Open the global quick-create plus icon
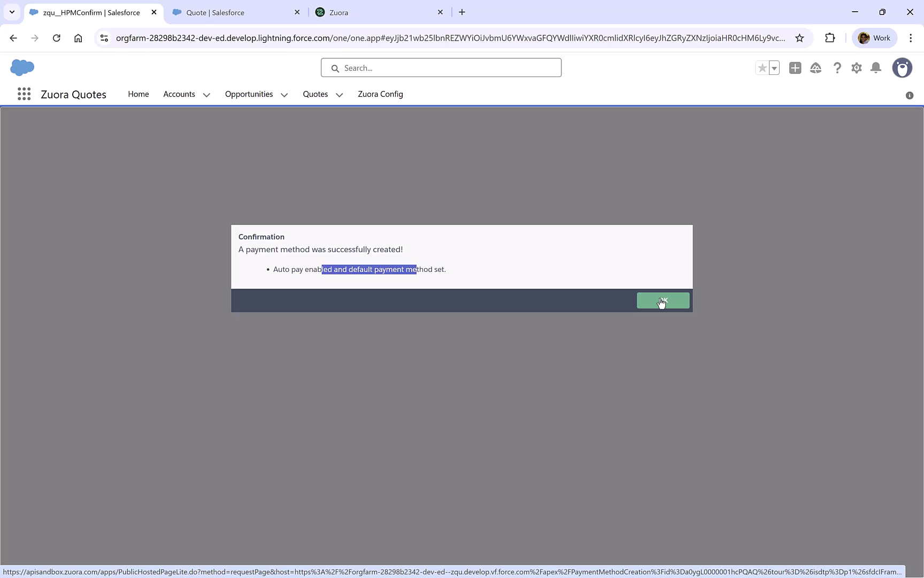Screen dimensions: 924x578 (795, 68)
